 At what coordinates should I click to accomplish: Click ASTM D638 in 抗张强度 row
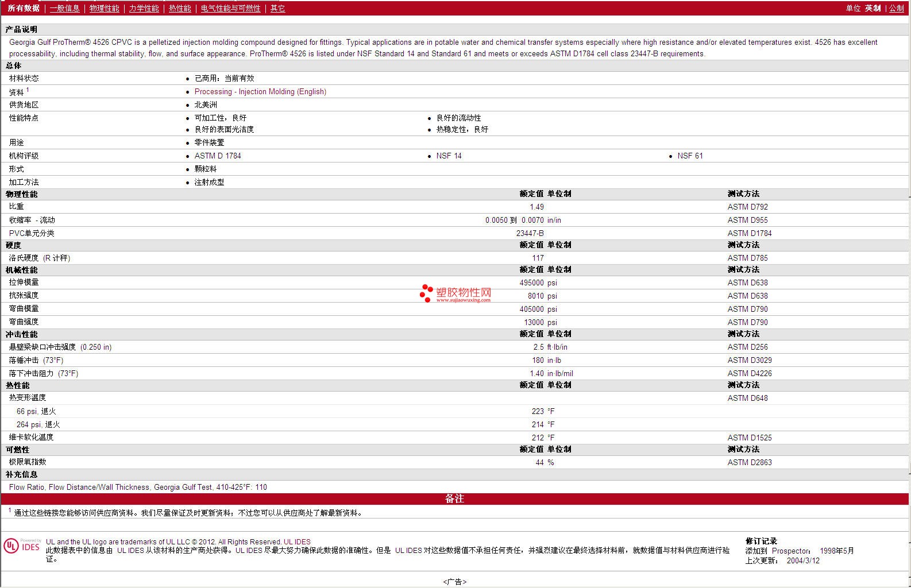click(x=747, y=296)
